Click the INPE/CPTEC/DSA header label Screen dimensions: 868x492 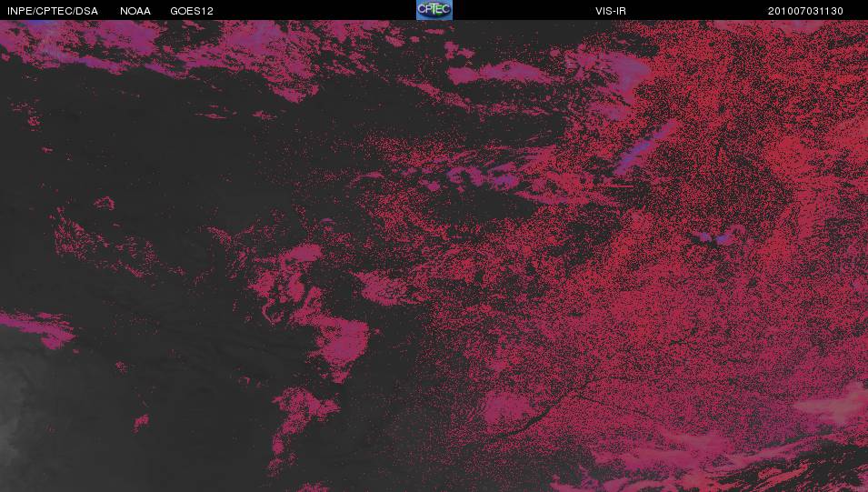coord(53,11)
